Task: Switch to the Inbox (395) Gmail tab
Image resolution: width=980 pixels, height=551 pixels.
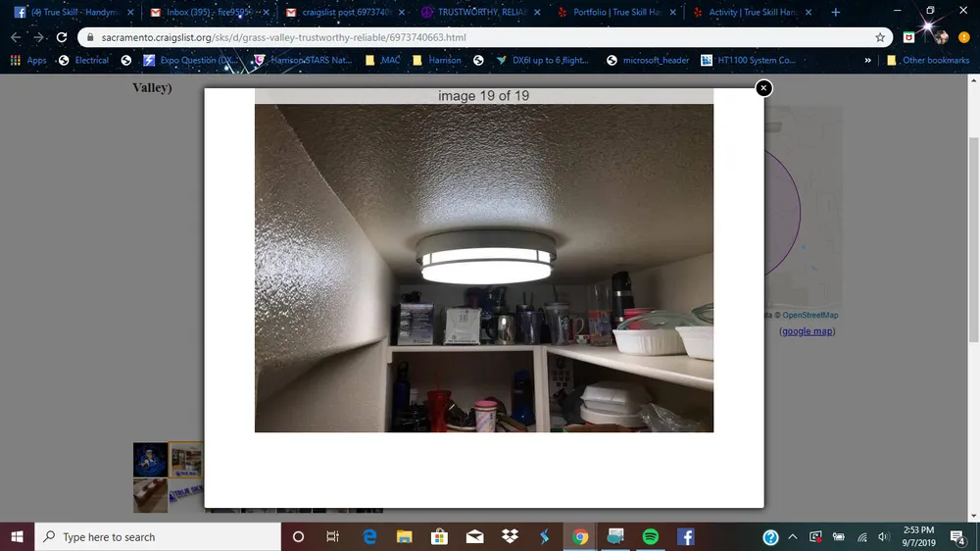Action: (201, 13)
